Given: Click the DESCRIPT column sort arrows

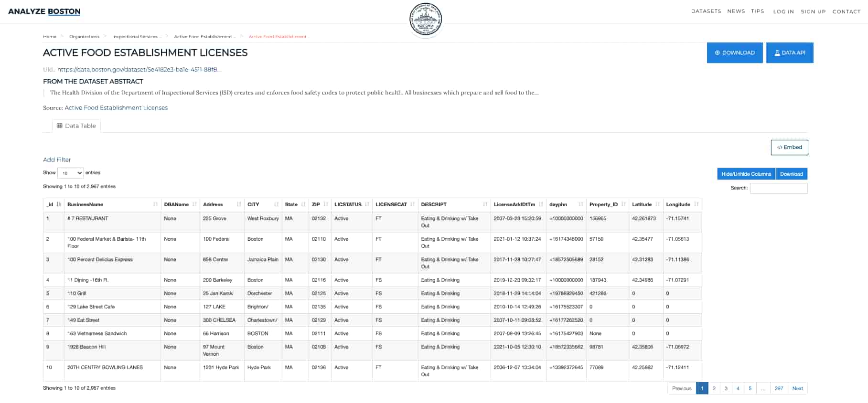Looking at the screenshot, I should tap(485, 204).
